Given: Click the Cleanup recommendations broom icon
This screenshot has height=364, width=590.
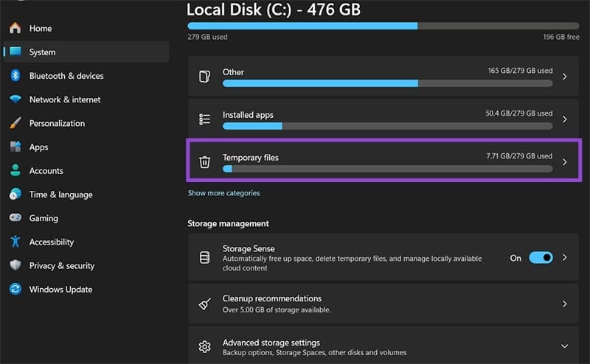Looking at the screenshot, I should 205,304.
